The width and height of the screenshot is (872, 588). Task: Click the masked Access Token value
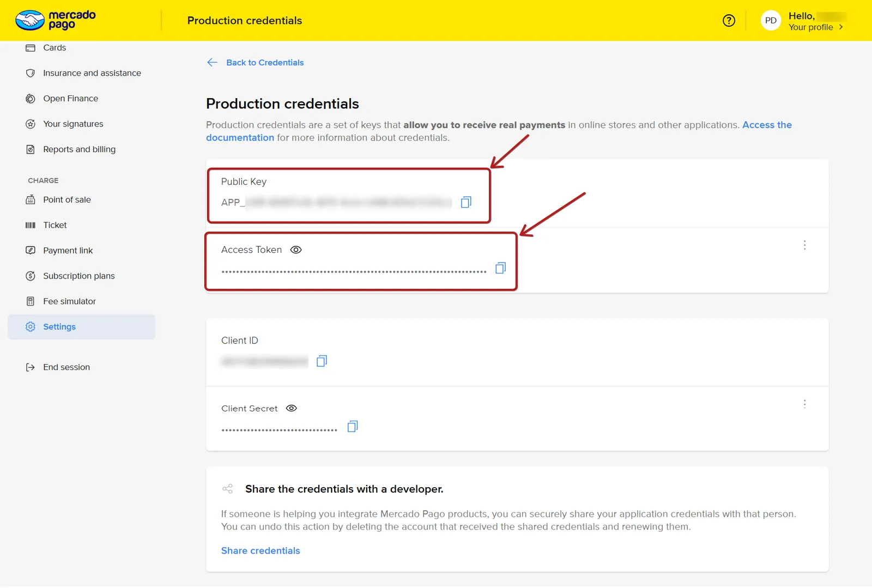click(x=354, y=271)
